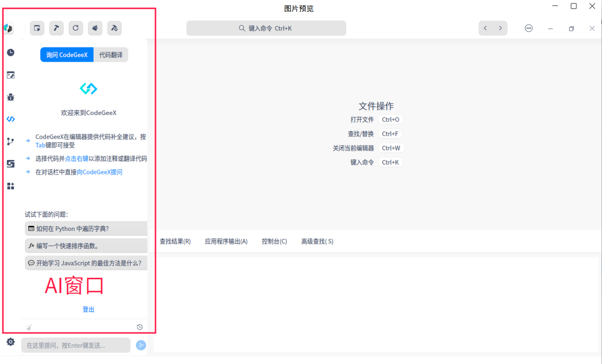Image resolution: width=602 pixels, height=364 pixels.
Task: Open the 应用程序输出(A) tab
Action: [226, 241]
